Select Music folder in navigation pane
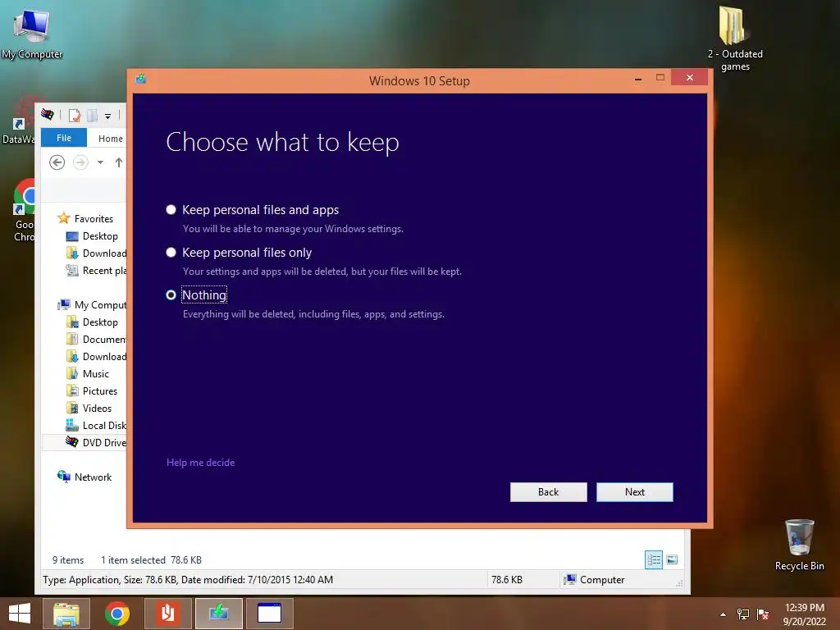This screenshot has width=840, height=630. [87, 374]
